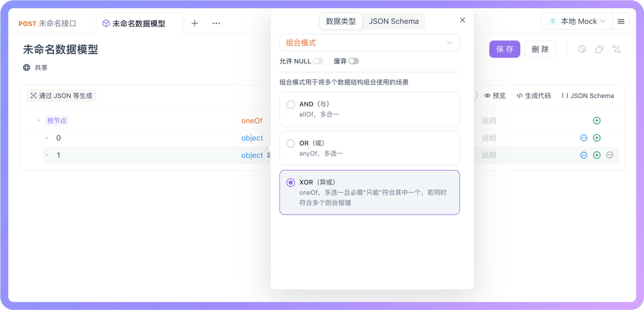Image resolution: width=644 pixels, height=310 pixels.
Task: Enable the 允许 NULL toggle
Action: (x=318, y=61)
